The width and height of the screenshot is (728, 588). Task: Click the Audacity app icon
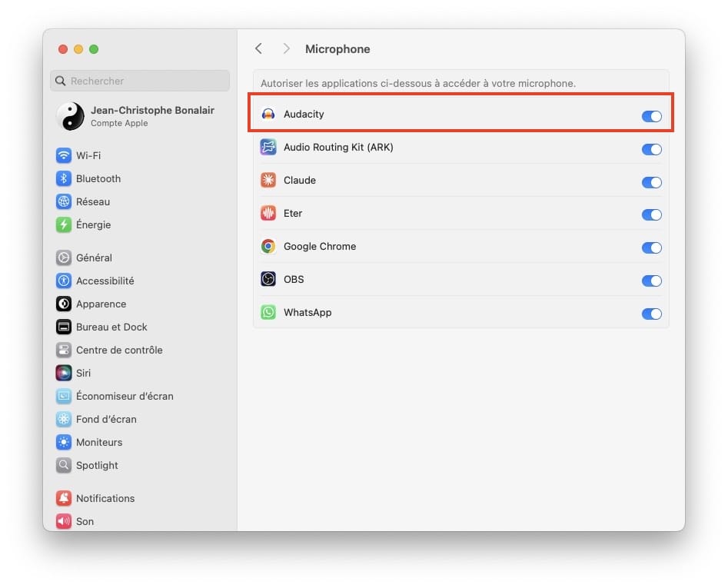click(268, 115)
